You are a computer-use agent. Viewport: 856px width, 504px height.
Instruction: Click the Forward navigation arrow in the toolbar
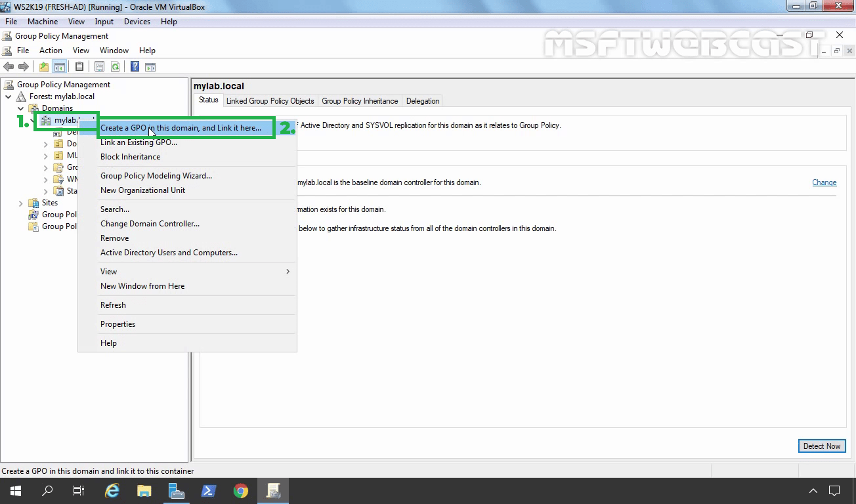[x=24, y=66]
